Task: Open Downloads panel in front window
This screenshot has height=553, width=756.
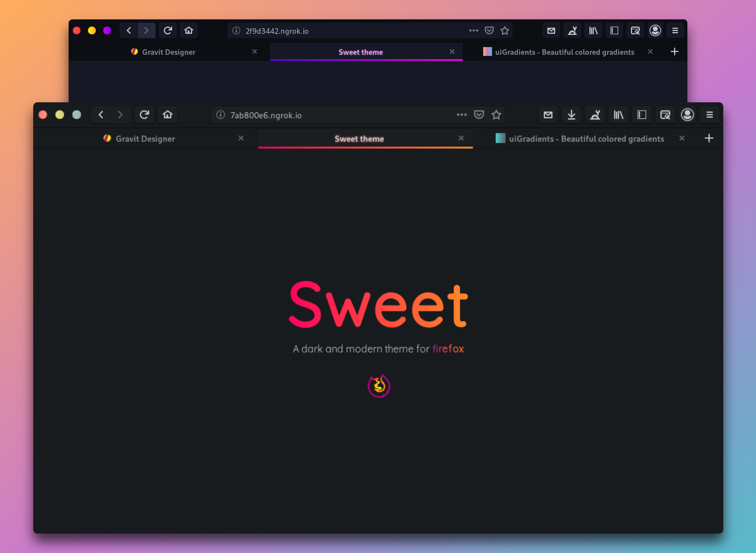Action: (572, 114)
